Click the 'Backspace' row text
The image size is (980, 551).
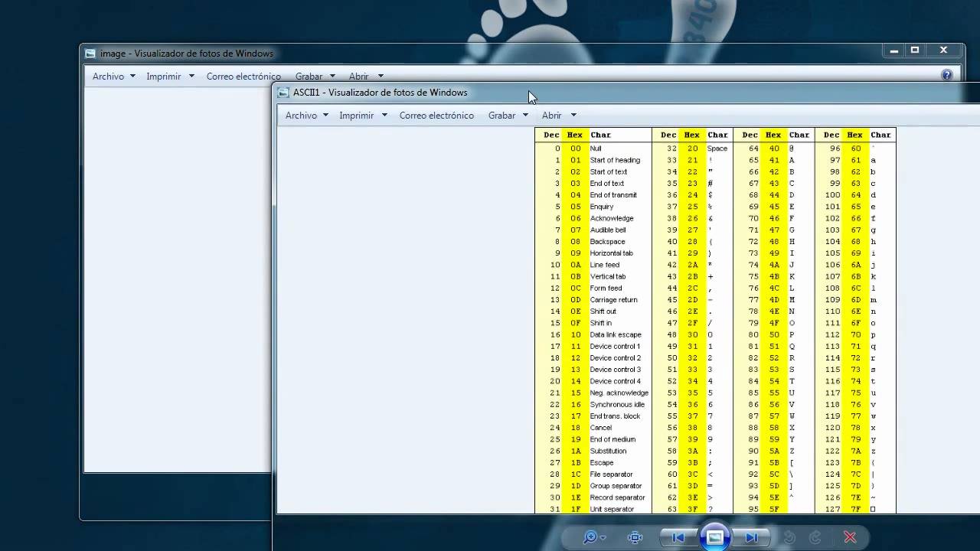pos(607,242)
